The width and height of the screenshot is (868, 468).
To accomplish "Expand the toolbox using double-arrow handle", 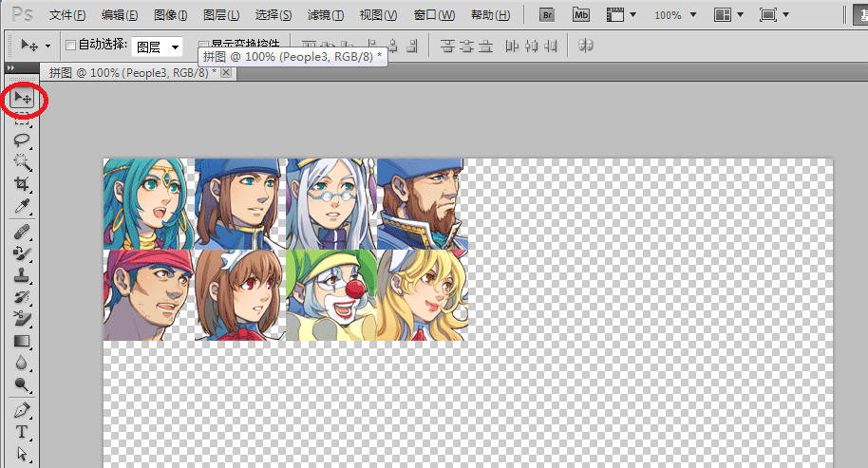I will 9,67.
